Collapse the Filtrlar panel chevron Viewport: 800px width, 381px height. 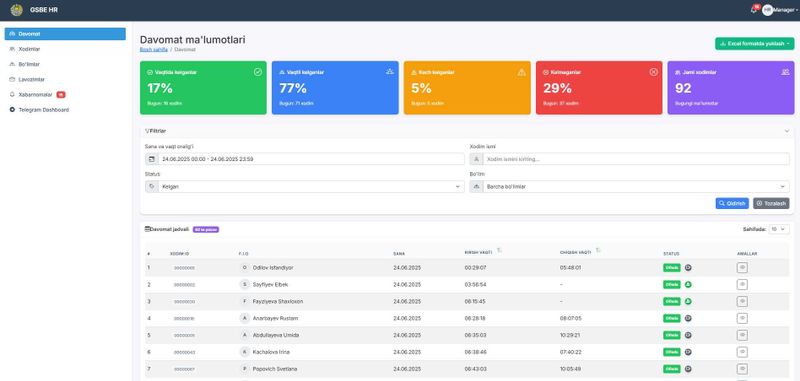pos(786,131)
